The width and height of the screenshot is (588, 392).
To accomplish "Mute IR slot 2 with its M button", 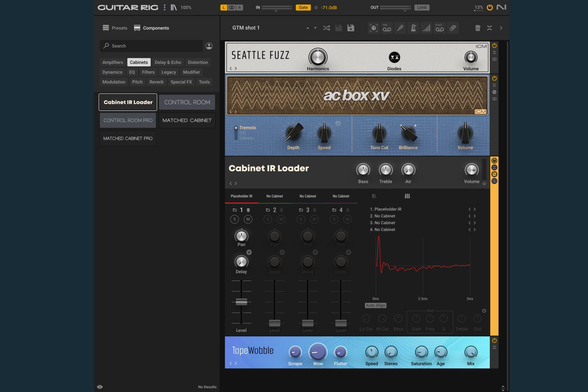I will pyautogui.click(x=281, y=219).
